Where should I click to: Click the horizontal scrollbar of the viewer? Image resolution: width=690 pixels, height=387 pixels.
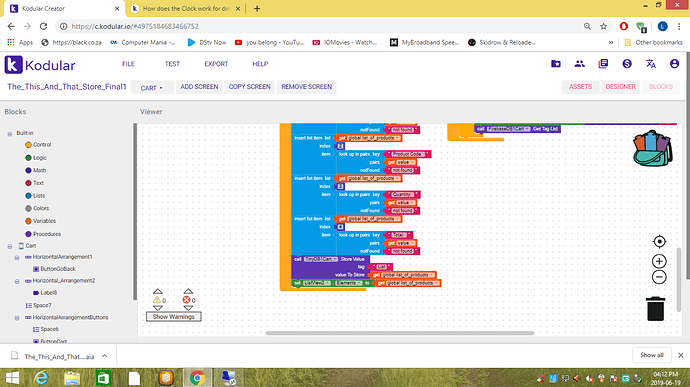[x=400, y=333]
